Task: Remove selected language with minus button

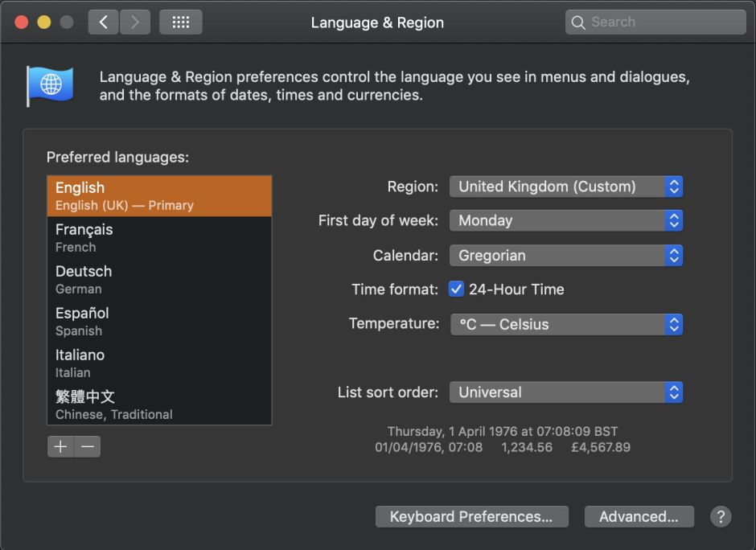Action: coord(88,446)
